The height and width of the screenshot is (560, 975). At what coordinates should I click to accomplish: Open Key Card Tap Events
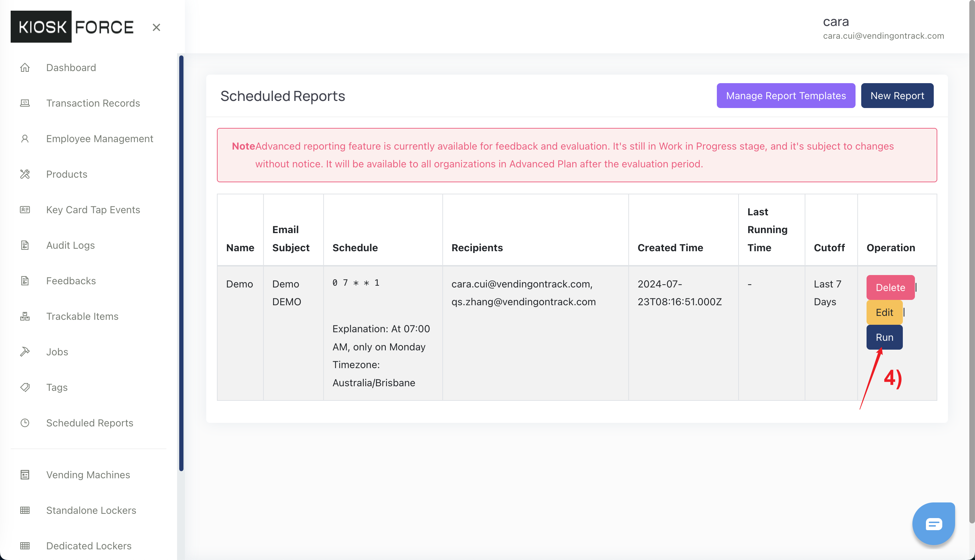(93, 210)
